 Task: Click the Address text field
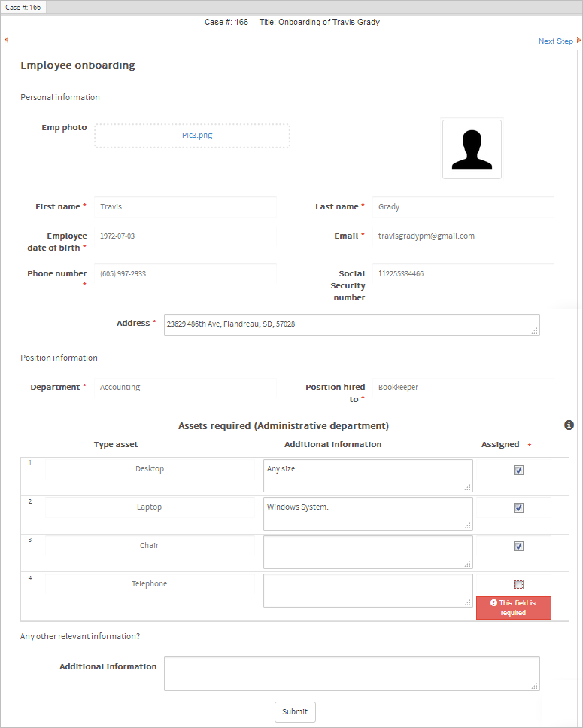click(351, 324)
